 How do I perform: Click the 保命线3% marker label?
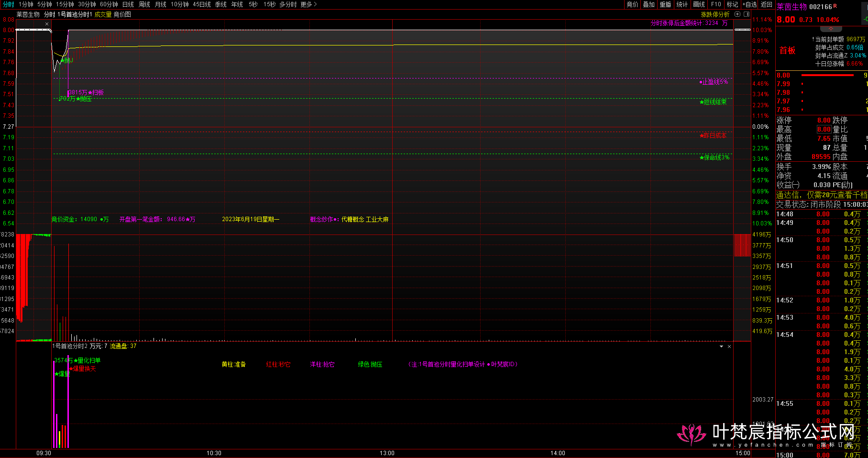click(715, 157)
